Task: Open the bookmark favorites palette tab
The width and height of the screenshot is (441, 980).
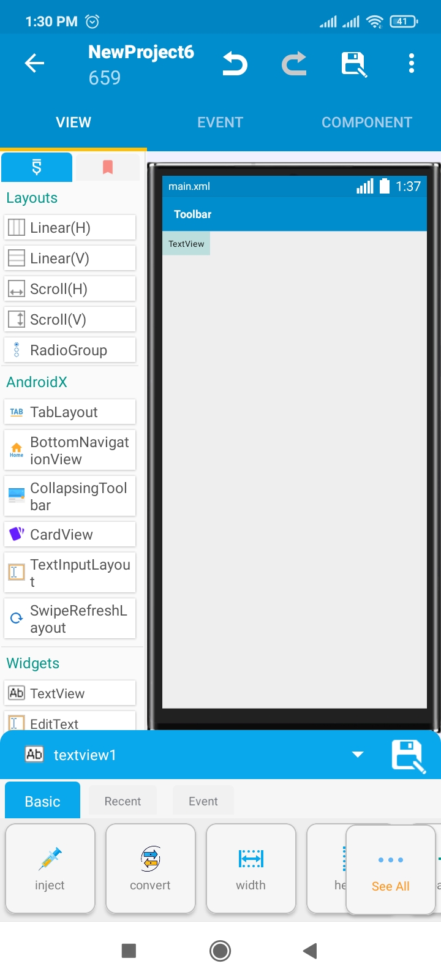Action: pos(108,167)
